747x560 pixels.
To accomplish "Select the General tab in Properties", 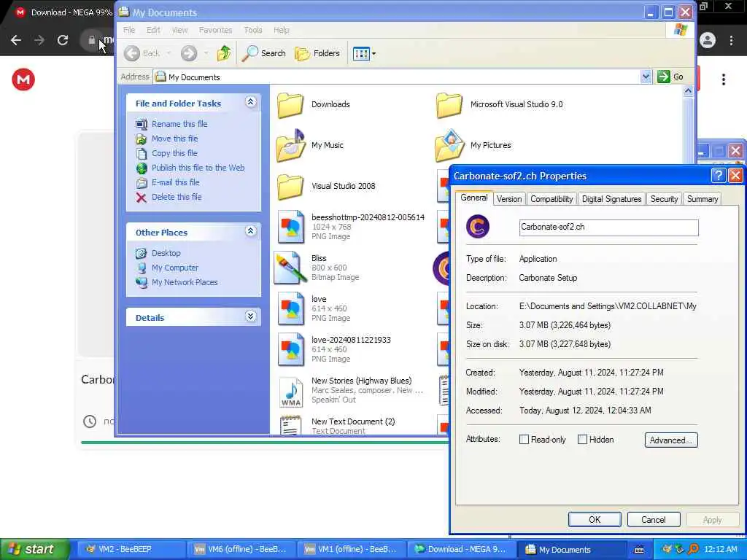I will [474, 198].
